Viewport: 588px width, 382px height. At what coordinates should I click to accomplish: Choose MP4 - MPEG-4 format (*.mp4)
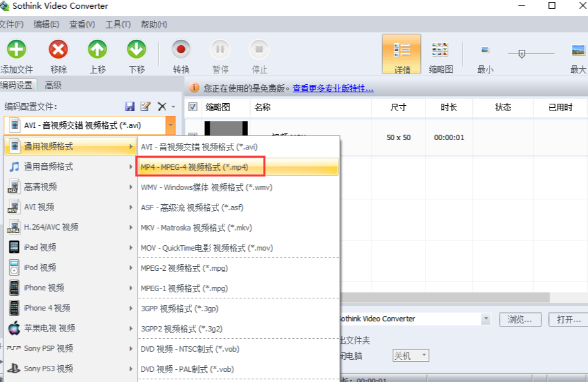coord(239,167)
